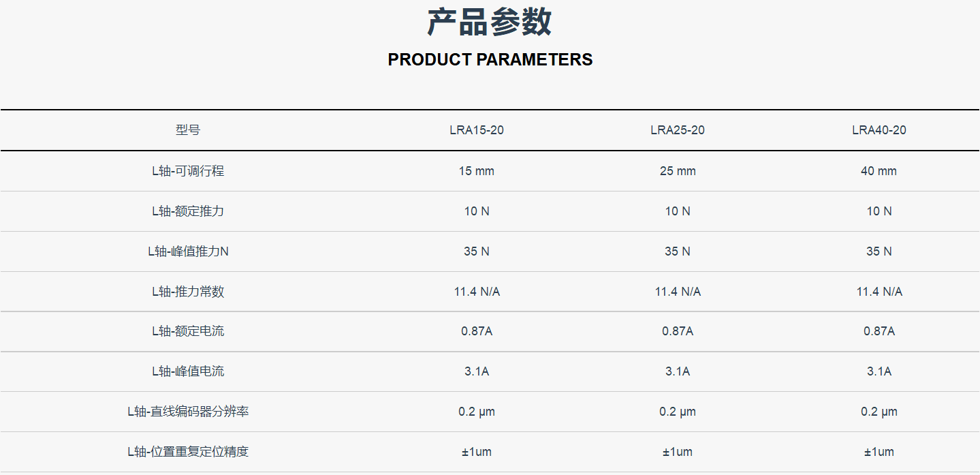Click the L轴-额定推力 row label
This screenshot has height=475, width=980.
(188, 211)
